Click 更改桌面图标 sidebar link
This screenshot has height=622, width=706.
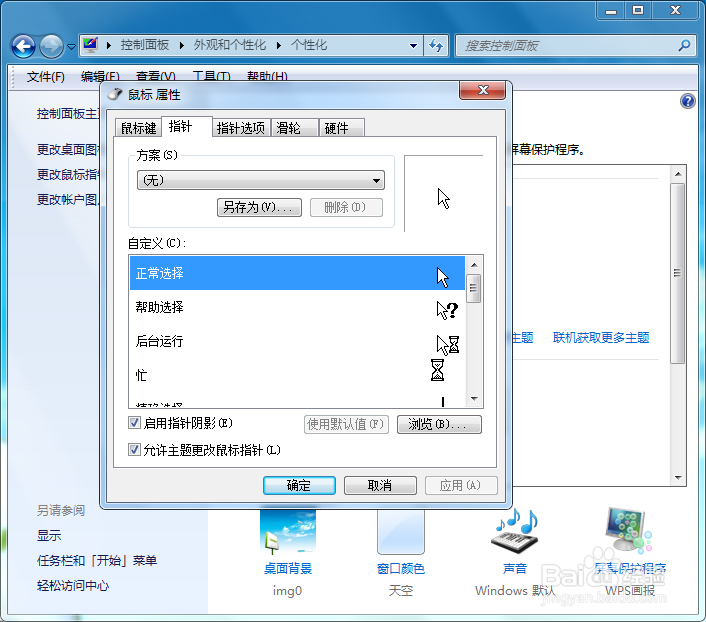click(68, 150)
